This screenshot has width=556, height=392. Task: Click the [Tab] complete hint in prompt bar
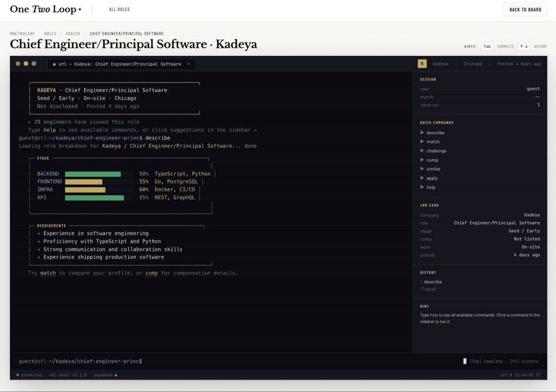(x=486, y=362)
